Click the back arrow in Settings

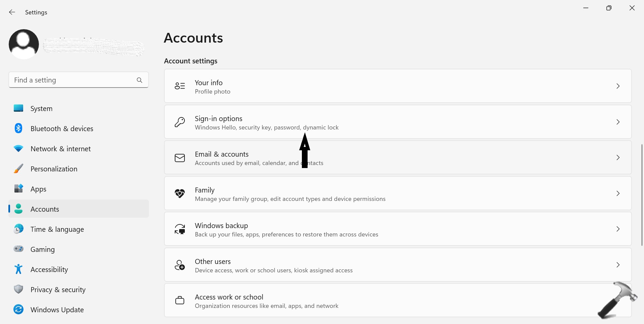click(x=12, y=12)
